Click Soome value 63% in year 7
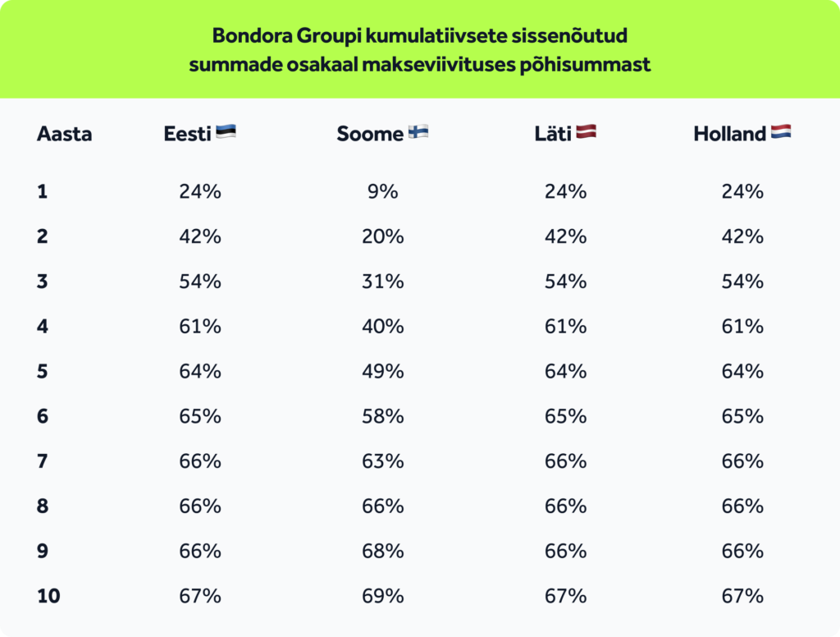The image size is (840, 637). 382,461
